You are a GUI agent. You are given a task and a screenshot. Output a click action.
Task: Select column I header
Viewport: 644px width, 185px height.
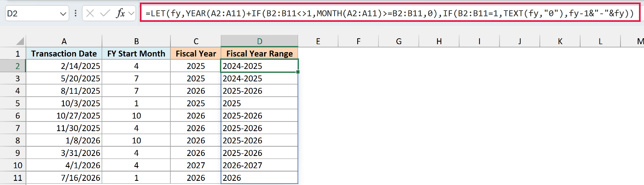pyautogui.click(x=479, y=41)
